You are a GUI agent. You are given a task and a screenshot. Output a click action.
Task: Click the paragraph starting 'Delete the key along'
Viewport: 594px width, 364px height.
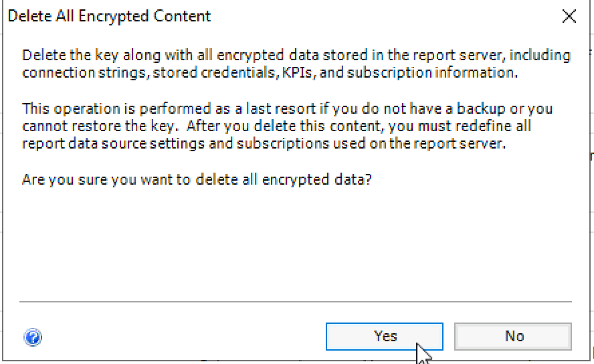[296, 64]
